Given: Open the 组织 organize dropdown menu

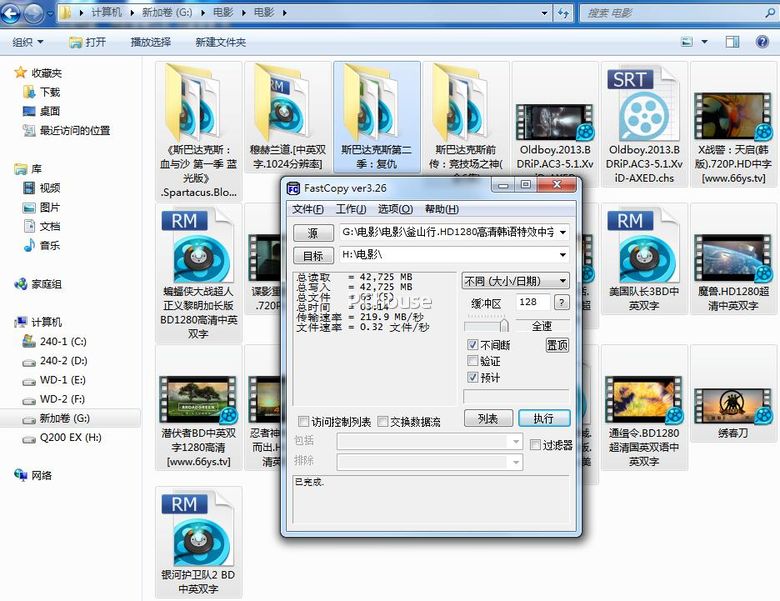Looking at the screenshot, I should coord(27,42).
